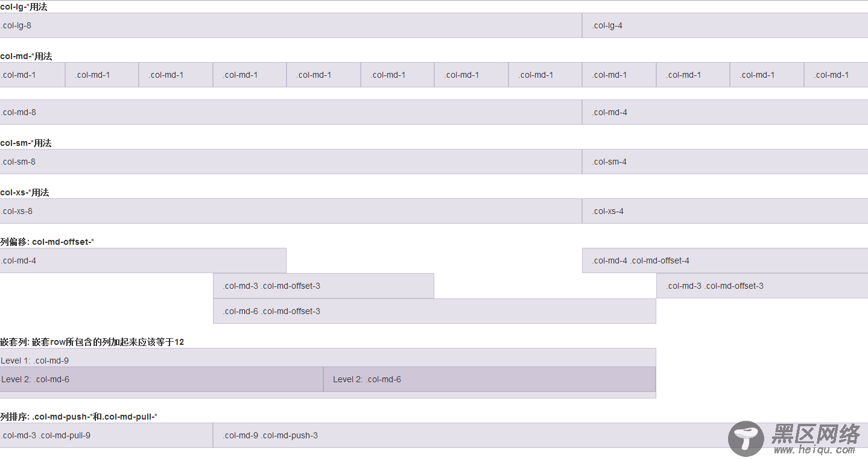Select the .col-md-6 .col-md-offset-3 block
This screenshot has height=460, width=868.
434,311
